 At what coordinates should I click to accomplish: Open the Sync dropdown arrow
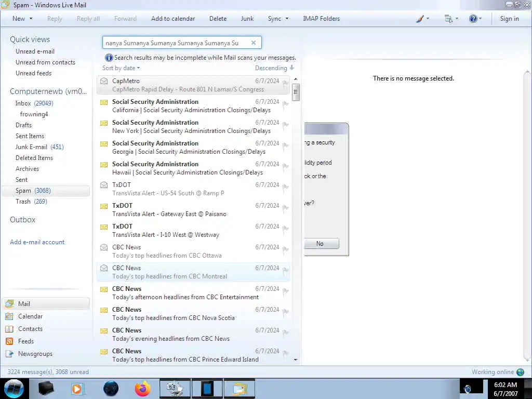(x=287, y=19)
